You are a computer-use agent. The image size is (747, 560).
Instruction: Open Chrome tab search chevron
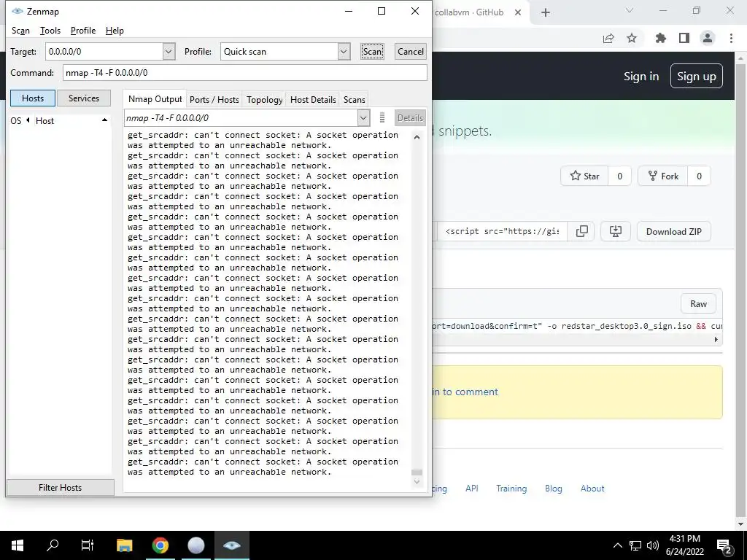(630, 10)
